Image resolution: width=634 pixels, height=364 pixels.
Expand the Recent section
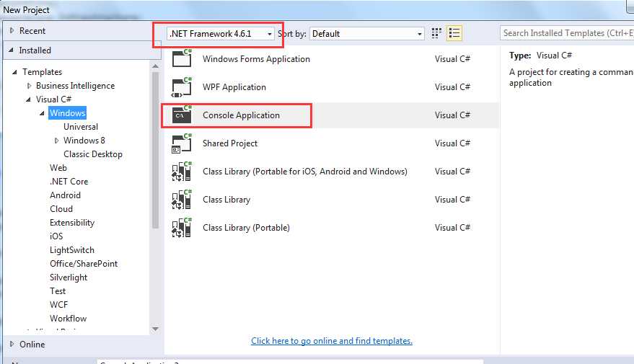point(12,31)
